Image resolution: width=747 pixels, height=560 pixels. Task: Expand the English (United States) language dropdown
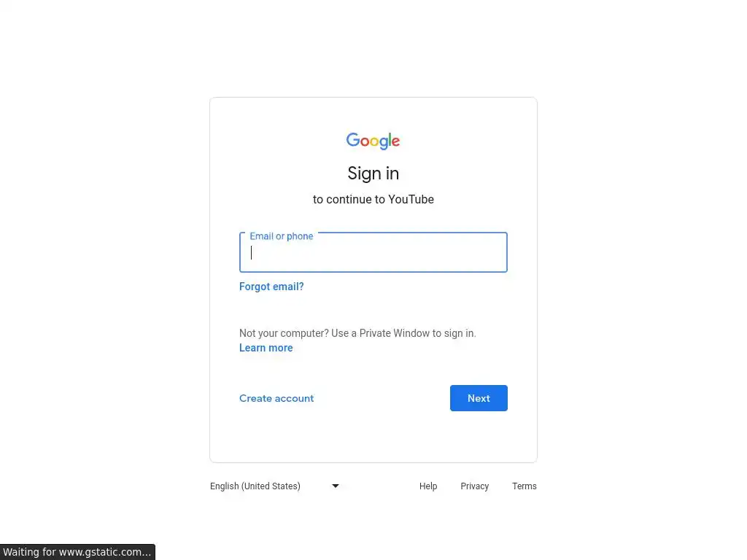(275, 486)
